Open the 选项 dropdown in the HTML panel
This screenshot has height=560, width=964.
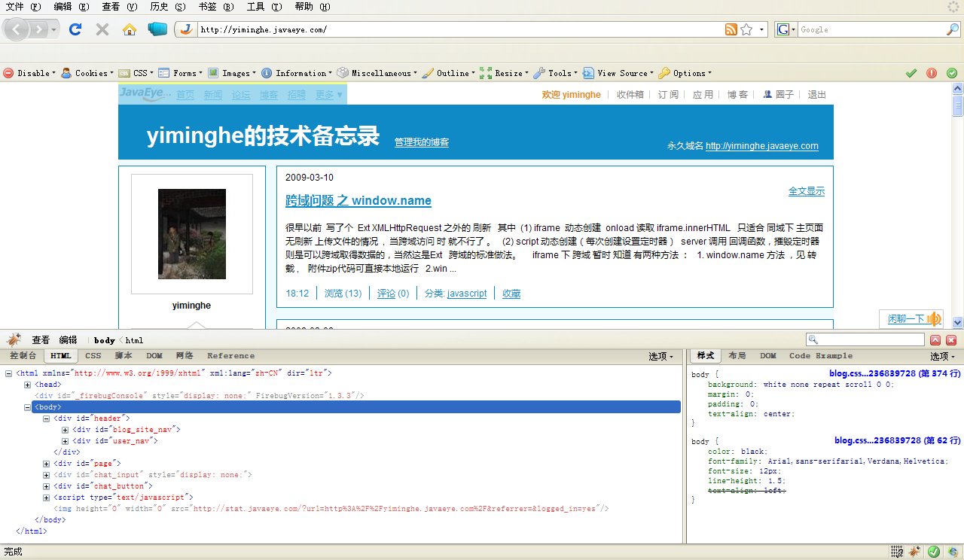(x=661, y=356)
